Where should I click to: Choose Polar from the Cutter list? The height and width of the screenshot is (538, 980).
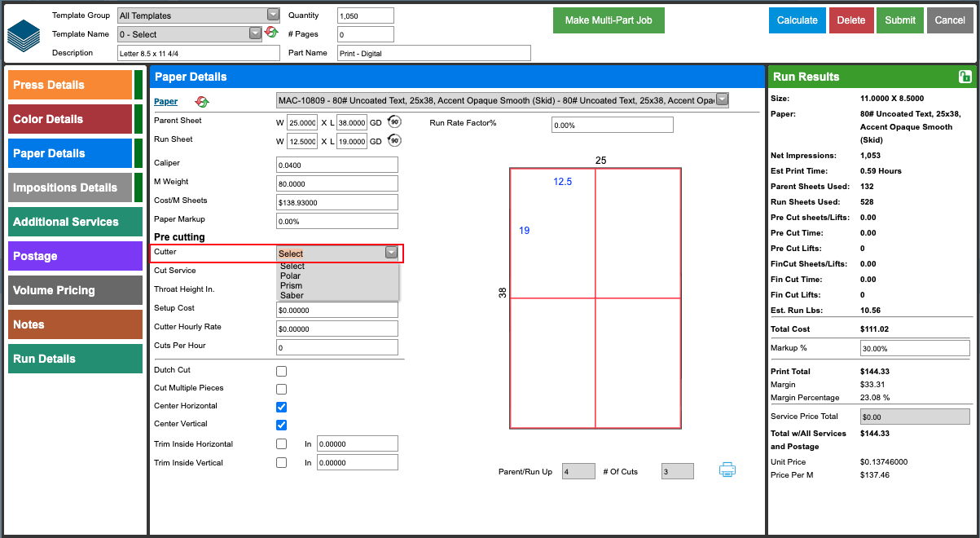coord(291,276)
